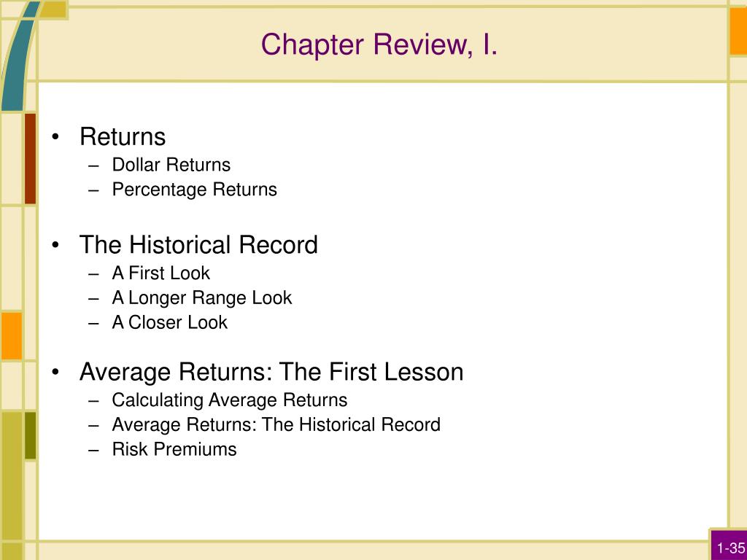Select 'Average Returns: The First Lesson' heading

271,372
